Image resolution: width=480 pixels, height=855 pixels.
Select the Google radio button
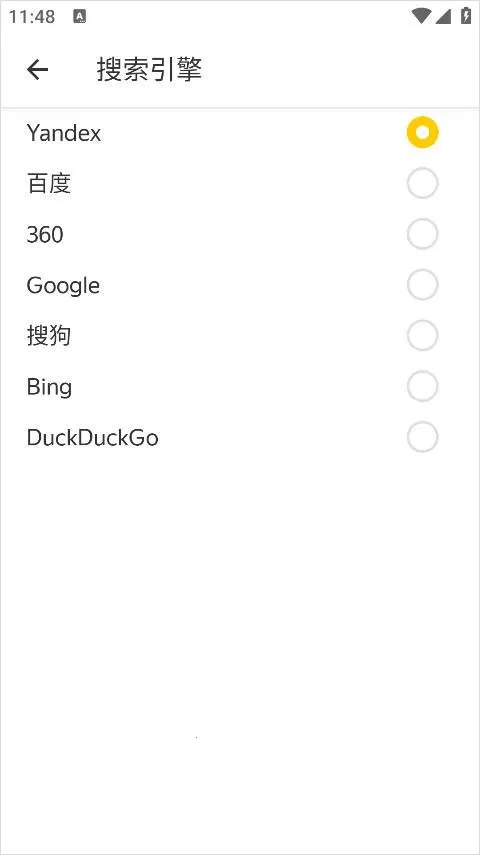[x=422, y=285]
